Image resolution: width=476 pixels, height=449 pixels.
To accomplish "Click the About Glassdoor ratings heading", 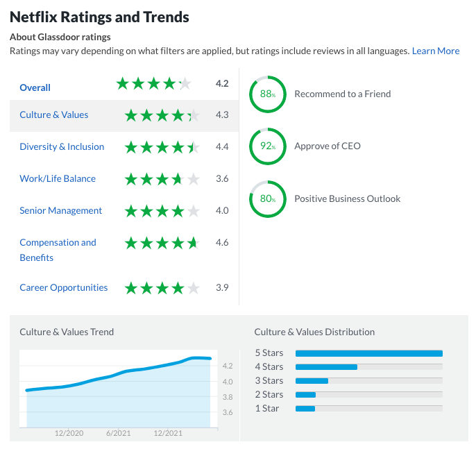I will (60, 37).
